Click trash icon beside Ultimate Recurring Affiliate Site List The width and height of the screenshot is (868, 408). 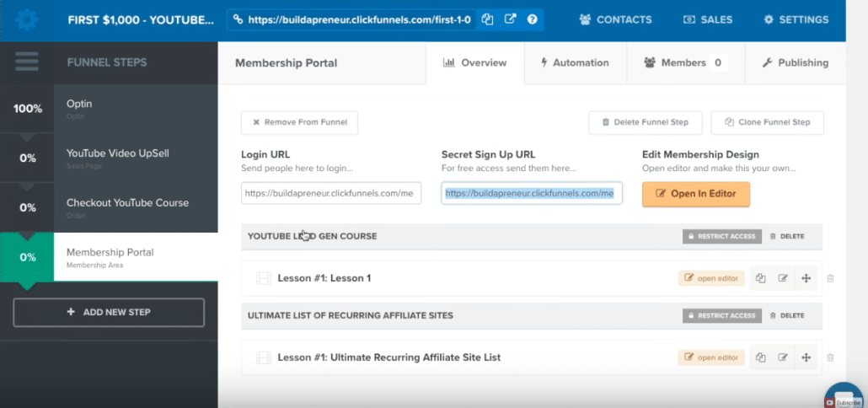click(x=830, y=357)
